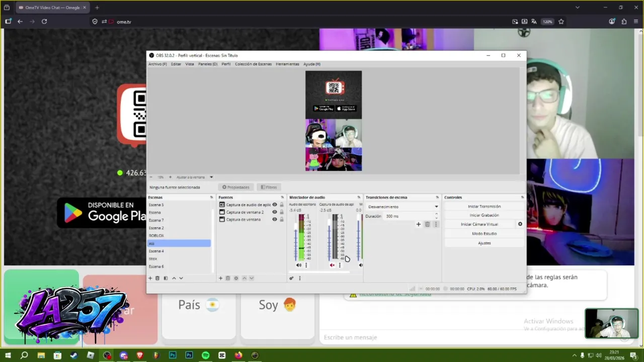Reload the ome.tv page in the browser
Screen dimensions: 644x362
tap(44, 22)
